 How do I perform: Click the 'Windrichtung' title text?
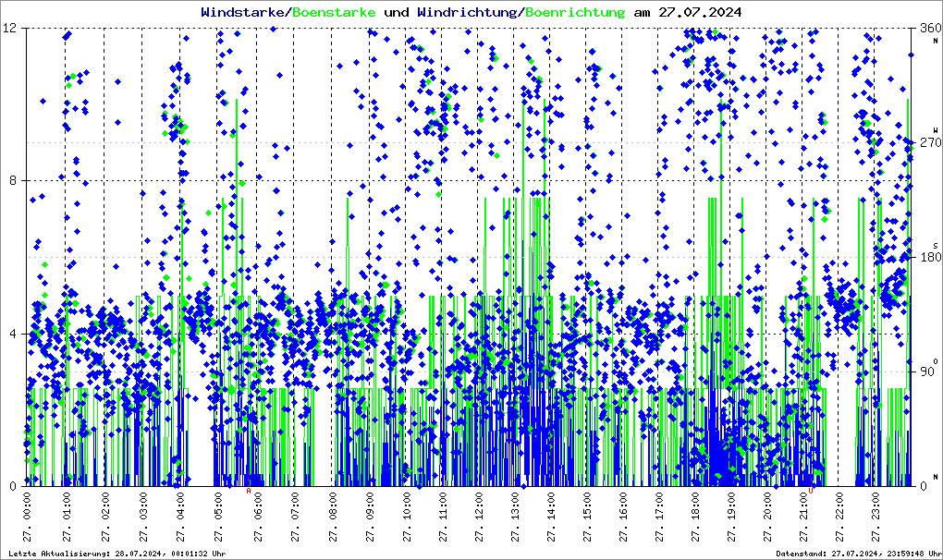pos(467,13)
